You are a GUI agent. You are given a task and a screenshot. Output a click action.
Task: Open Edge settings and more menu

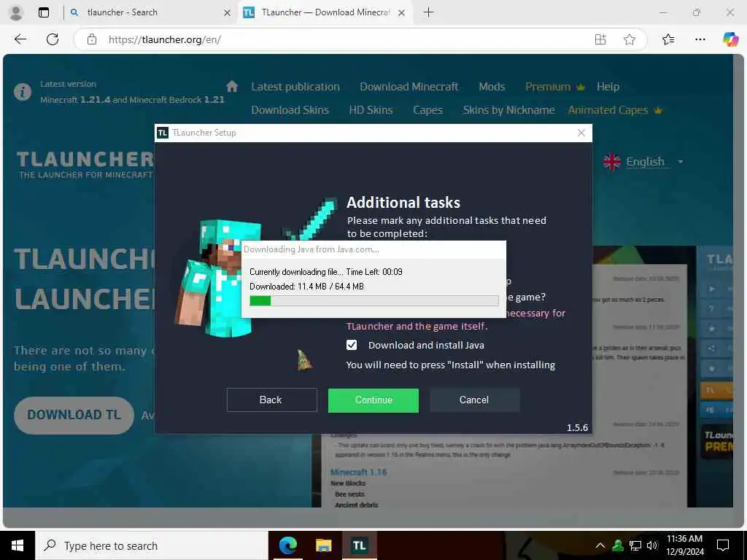tap(700, 39)
